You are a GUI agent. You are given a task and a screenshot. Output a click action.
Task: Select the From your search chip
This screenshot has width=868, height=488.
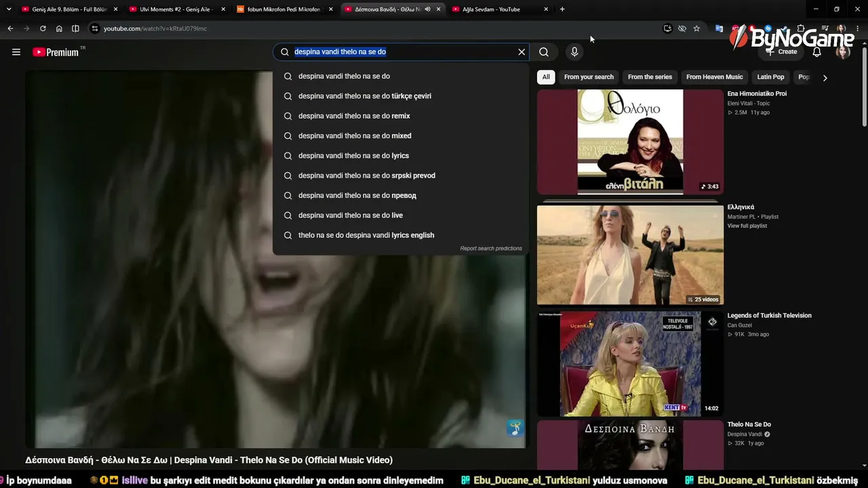pyautogui.click(x=589, y=77)
